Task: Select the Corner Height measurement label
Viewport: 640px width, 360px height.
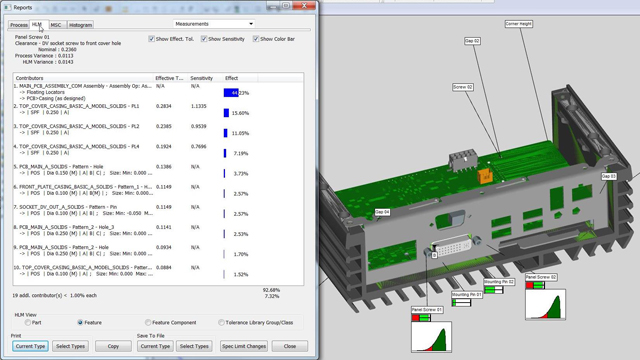Action: pos(518,24)
